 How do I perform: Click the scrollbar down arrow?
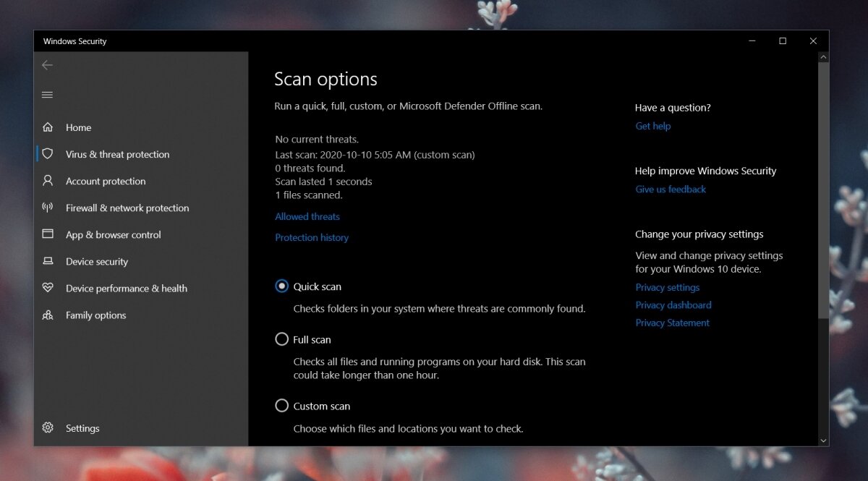click(823, 440)
